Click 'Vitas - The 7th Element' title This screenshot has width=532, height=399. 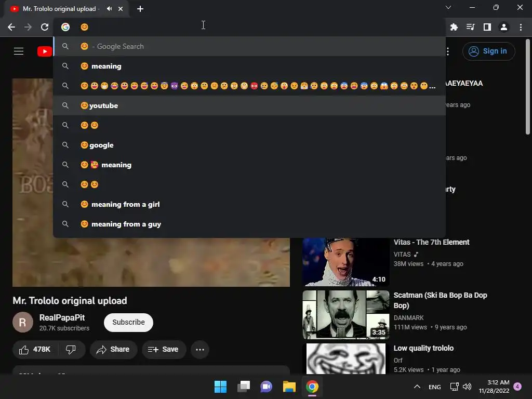click(x=431, y=242)
